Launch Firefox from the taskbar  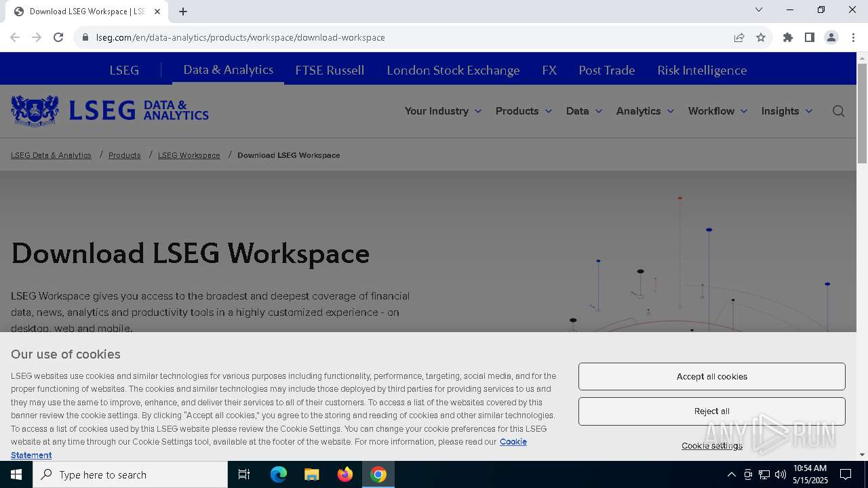tap(345, 474)
